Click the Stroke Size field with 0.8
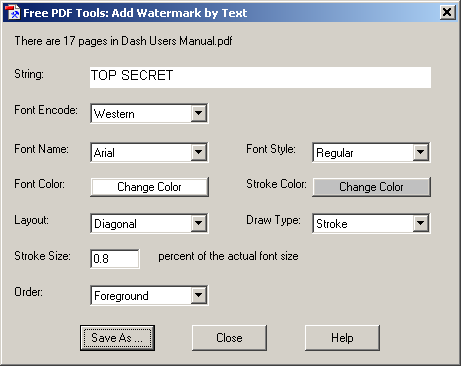 coord(115,259)
